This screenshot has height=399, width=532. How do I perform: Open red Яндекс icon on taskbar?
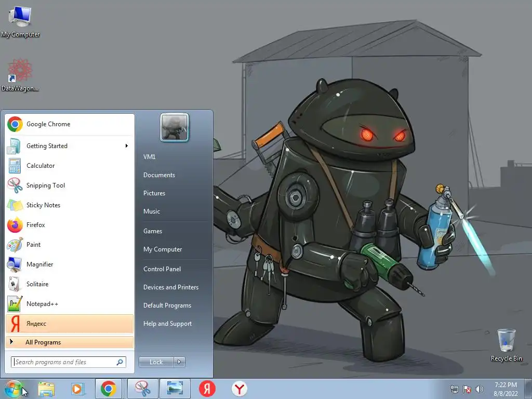[x=207, y=389]
